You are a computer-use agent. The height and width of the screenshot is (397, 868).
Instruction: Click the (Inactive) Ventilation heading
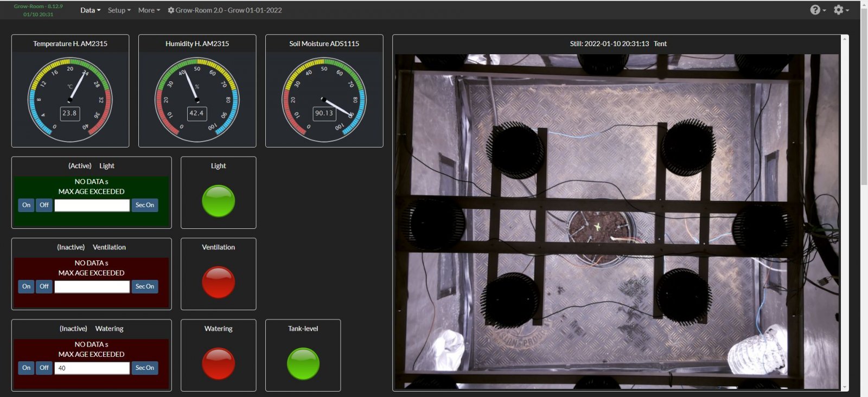coord(91,247)
